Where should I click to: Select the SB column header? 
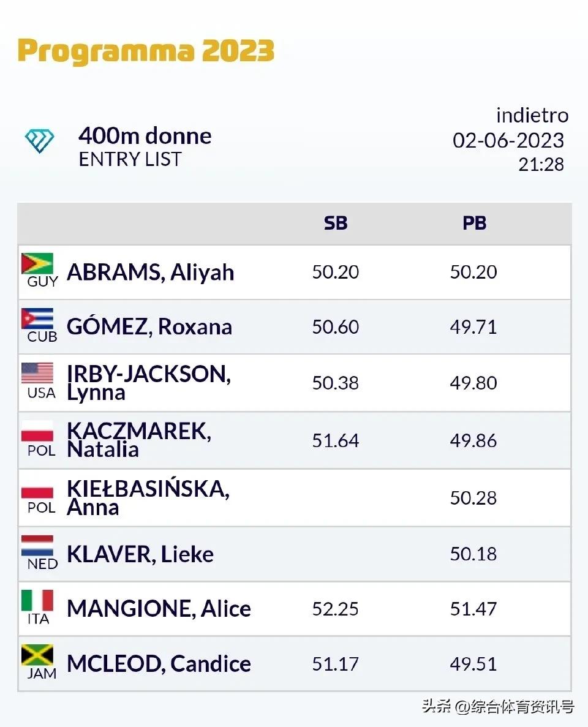[x=336, y=224]
